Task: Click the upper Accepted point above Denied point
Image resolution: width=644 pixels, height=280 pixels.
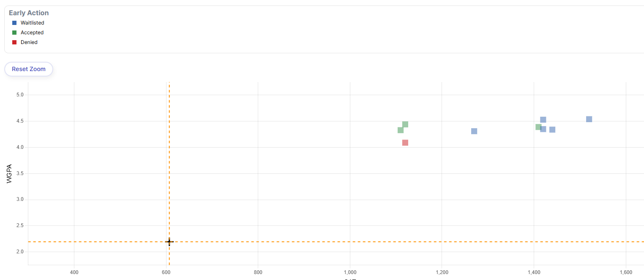Action: coord(405,124)
